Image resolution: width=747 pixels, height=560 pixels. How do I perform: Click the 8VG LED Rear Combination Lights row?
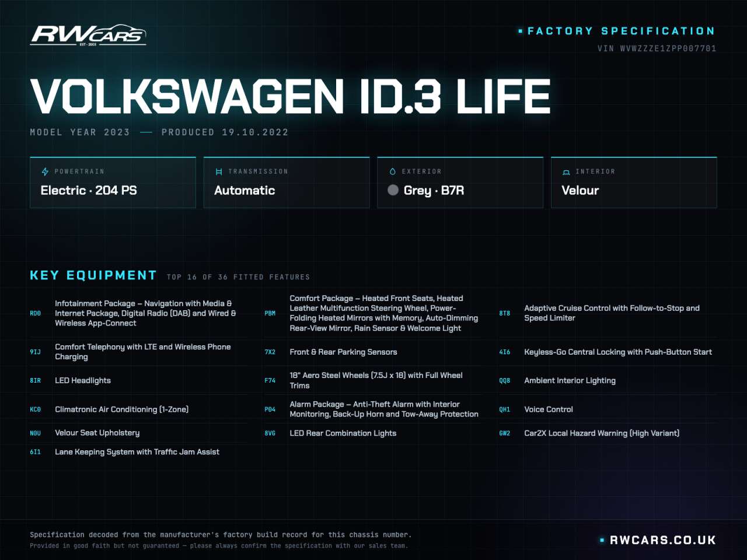373,433
